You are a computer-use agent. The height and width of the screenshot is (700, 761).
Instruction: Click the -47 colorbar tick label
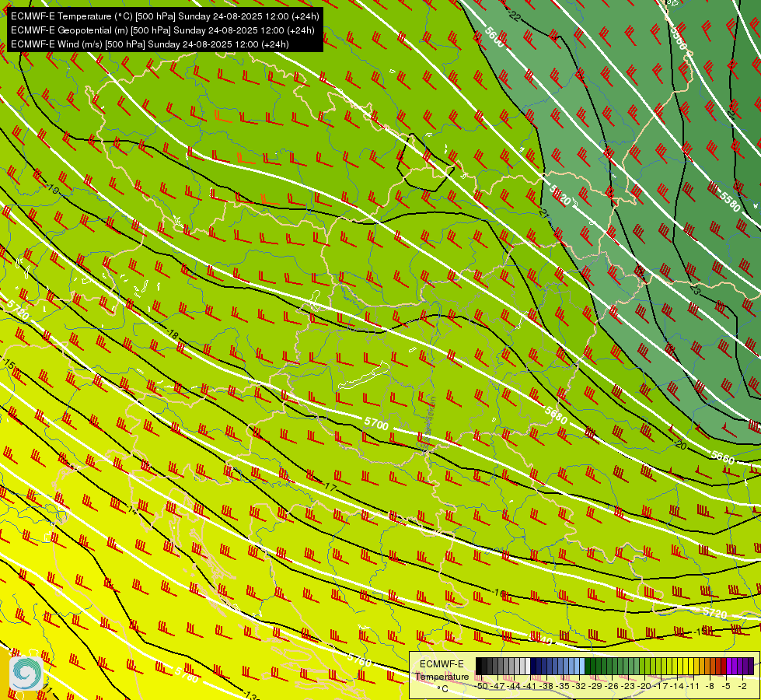coord(498,687)
